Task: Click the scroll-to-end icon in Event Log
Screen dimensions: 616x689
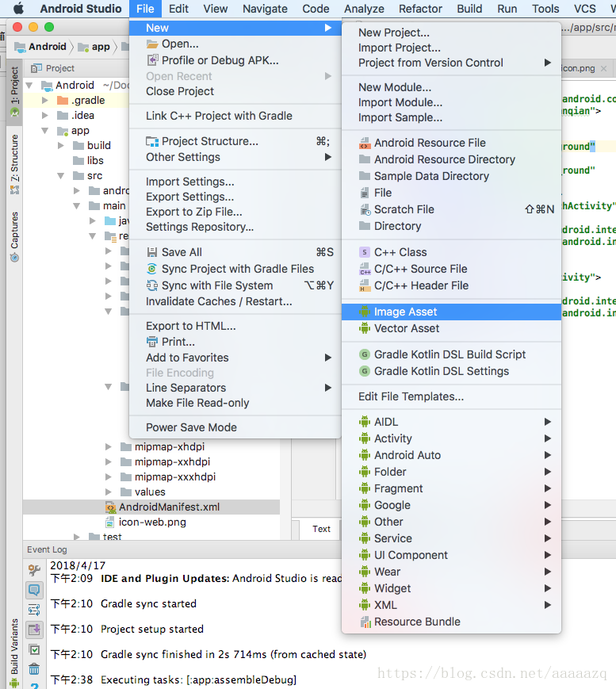Action: coord(34,630)
